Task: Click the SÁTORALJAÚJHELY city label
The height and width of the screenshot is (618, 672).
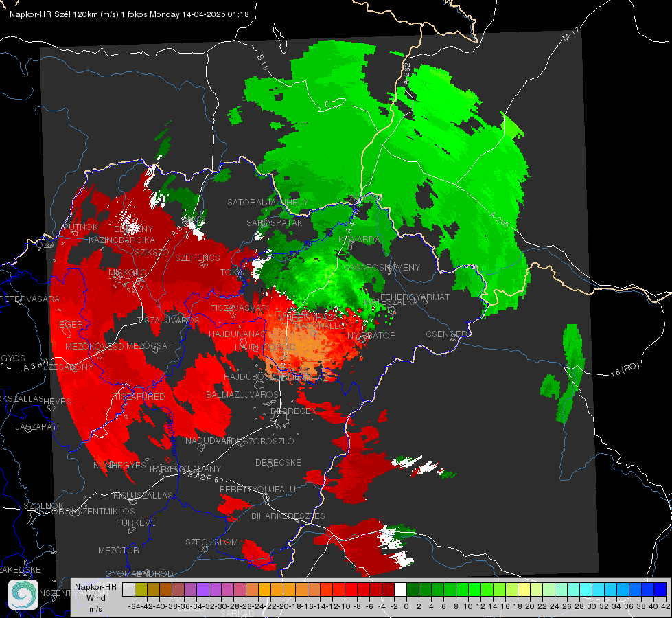Action: point(268,202)
